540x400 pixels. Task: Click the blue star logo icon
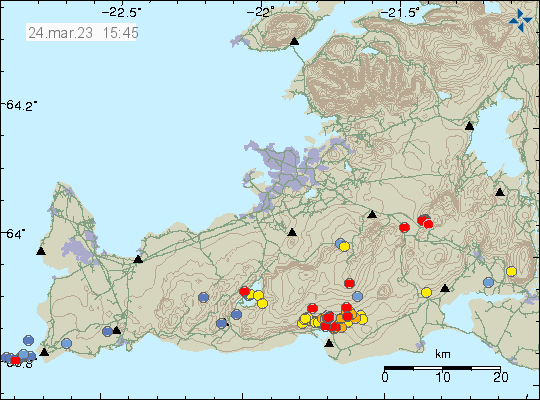tap(520, 21)
